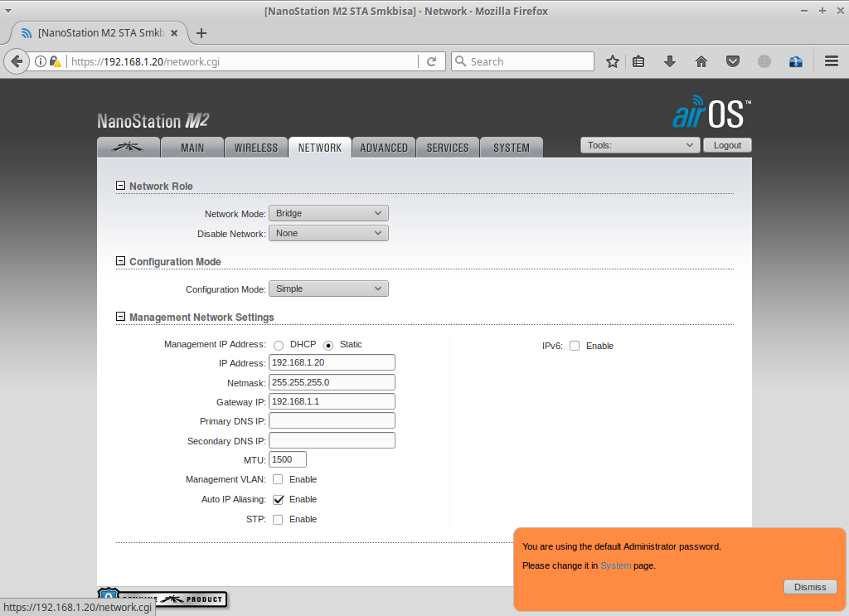Click the Primary DNS IP field
Viewport: 849px width, 616px height.
coord(332,420)
